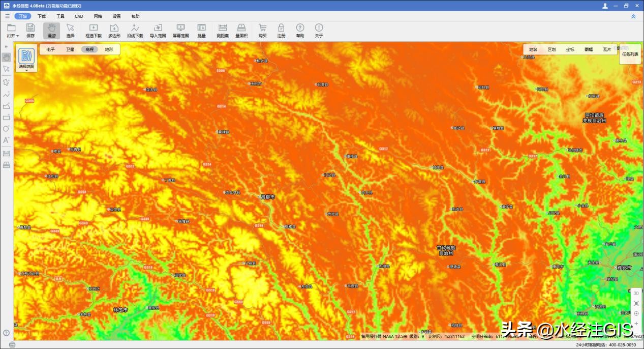Image resolution: width=644 pixels, height=349 pixels.
Task: Select the 高程 elevation layer option
Action: (x=89, y=49)
